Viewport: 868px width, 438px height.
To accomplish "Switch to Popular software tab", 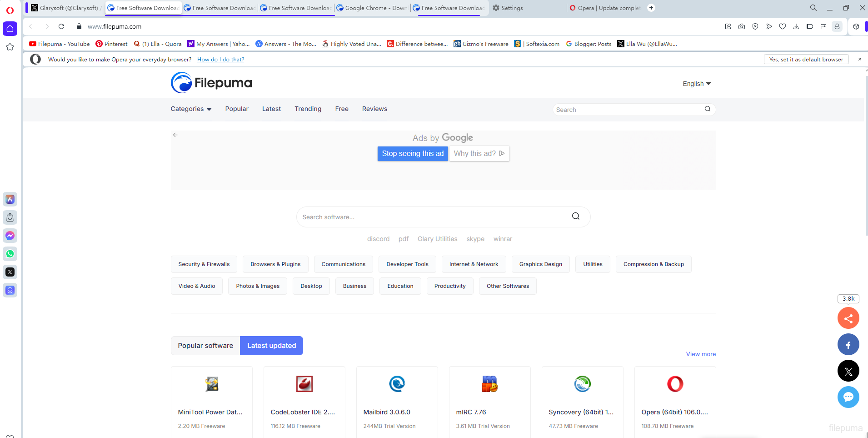I will (205, 346).
